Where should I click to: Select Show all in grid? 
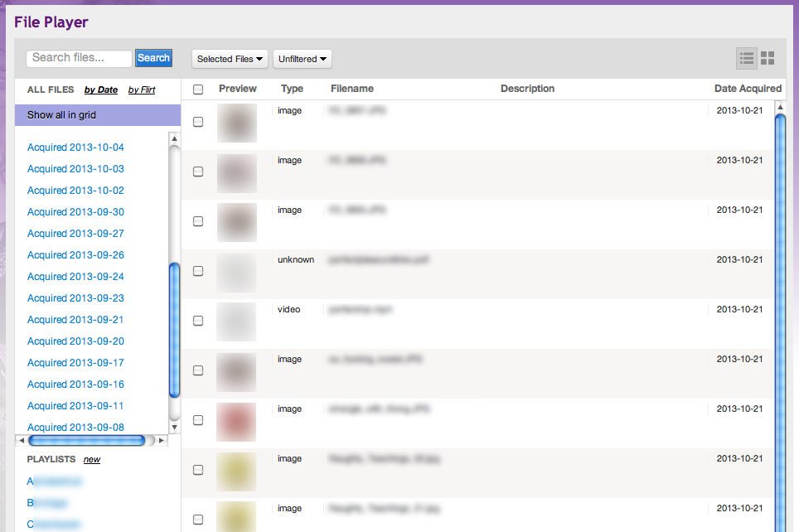coord(61,115)
